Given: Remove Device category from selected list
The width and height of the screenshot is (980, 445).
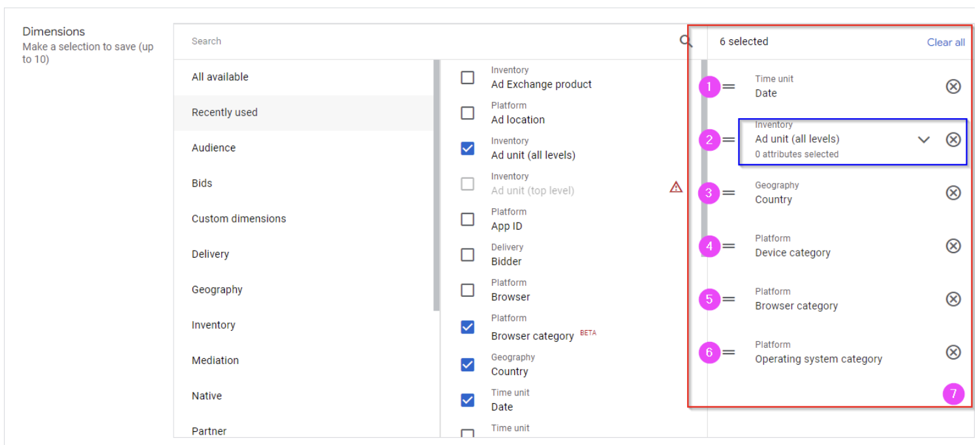Looking at the screenshot, I should 953,245.
